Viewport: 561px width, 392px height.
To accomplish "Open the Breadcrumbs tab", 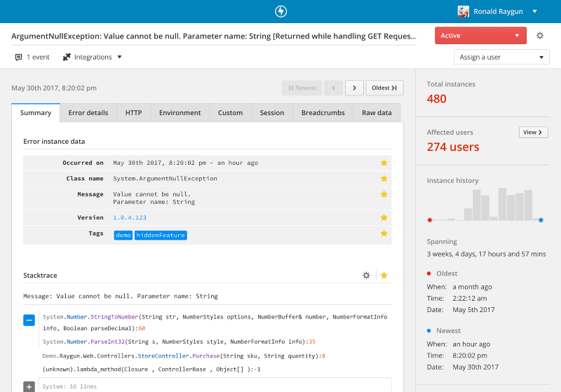I will [x=323, y=113].
